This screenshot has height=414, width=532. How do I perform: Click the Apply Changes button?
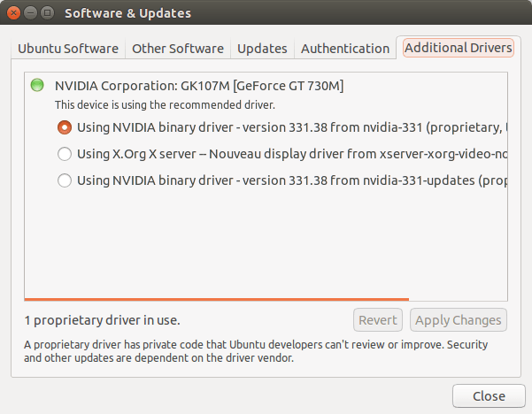[x=458, y=320]
